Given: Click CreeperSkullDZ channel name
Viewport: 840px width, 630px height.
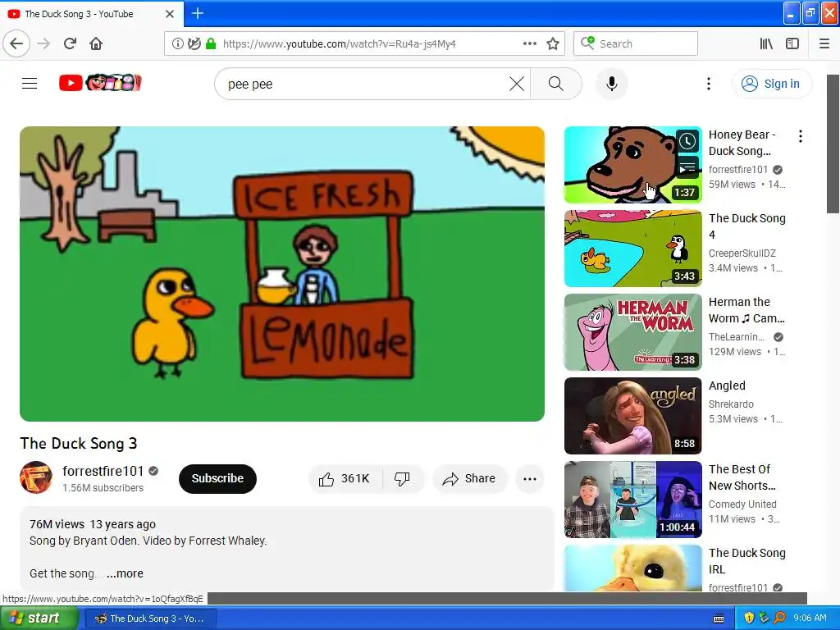Looking at the screenshot, I should (742, 253).
